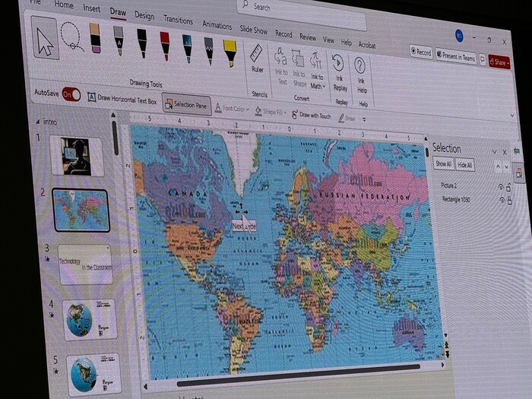Click Ink to Shape

click(x=299, y=68)
